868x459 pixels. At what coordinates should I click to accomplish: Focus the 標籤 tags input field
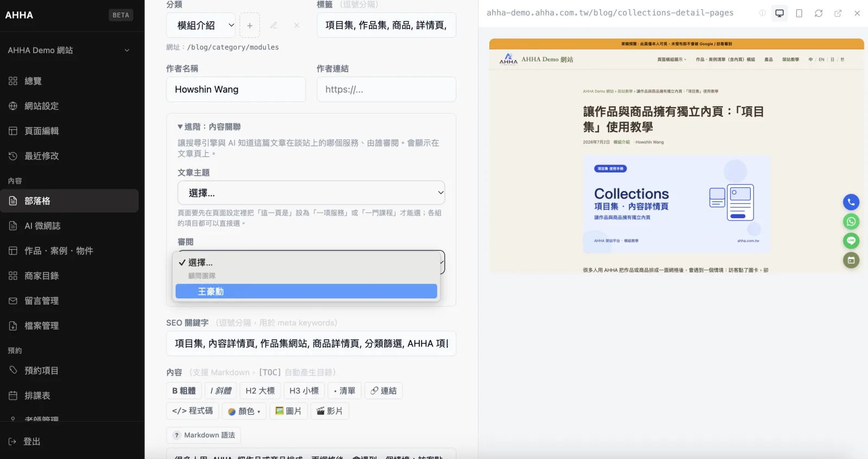pyautogui.click(x=386, y=25)
